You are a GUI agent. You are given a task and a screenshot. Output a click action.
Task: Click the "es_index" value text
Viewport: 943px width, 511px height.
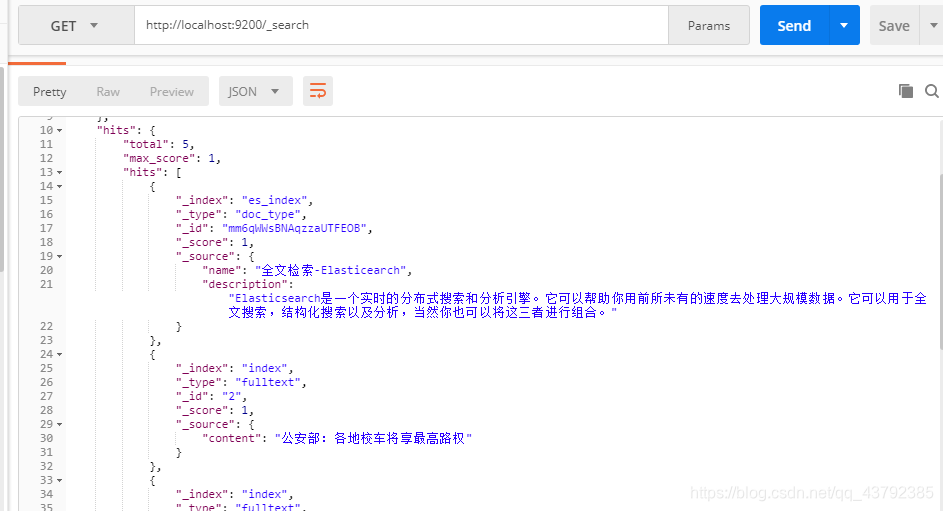(x=274, y=200)
